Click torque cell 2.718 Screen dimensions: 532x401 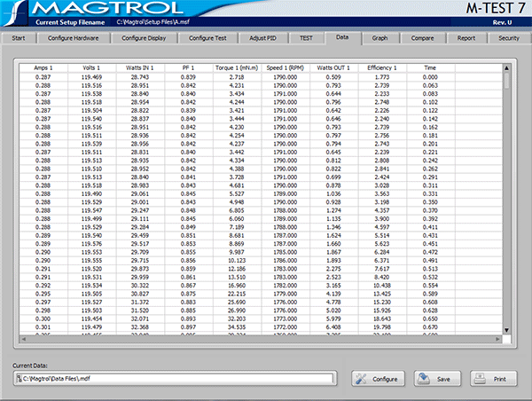tap(237, 77)
